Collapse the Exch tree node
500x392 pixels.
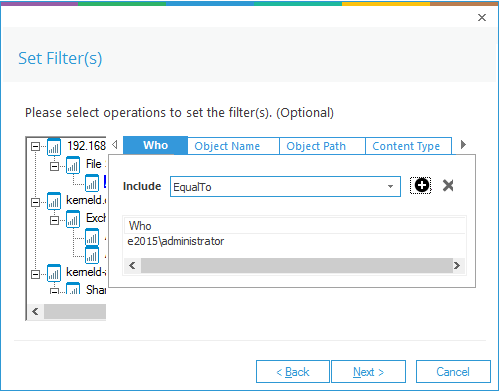(x=54, y=220)
